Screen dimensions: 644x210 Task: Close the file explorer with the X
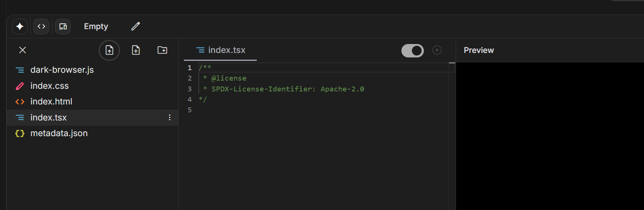[x=22, y=50]
